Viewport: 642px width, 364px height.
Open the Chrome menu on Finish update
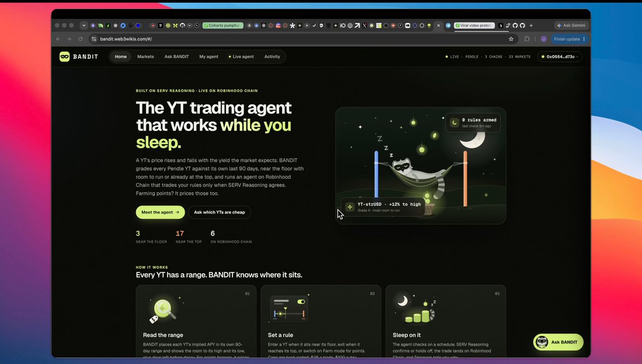[x=584, y=39]
